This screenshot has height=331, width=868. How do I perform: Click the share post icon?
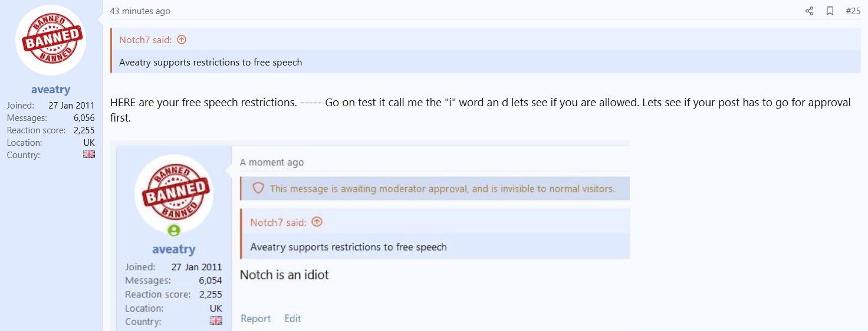pos(809,11)
